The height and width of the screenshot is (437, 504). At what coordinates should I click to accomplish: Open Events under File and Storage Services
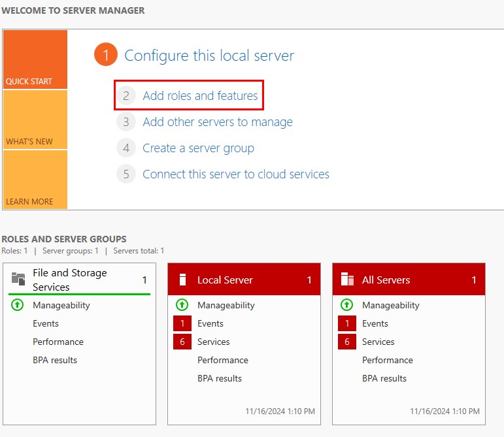tap(46, 323)
